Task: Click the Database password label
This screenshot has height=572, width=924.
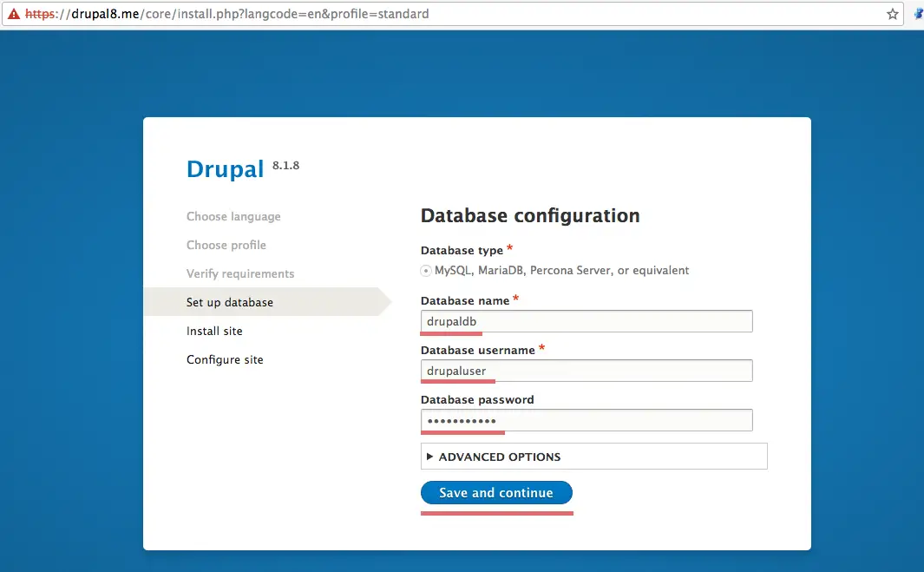Action: [477, 399]
